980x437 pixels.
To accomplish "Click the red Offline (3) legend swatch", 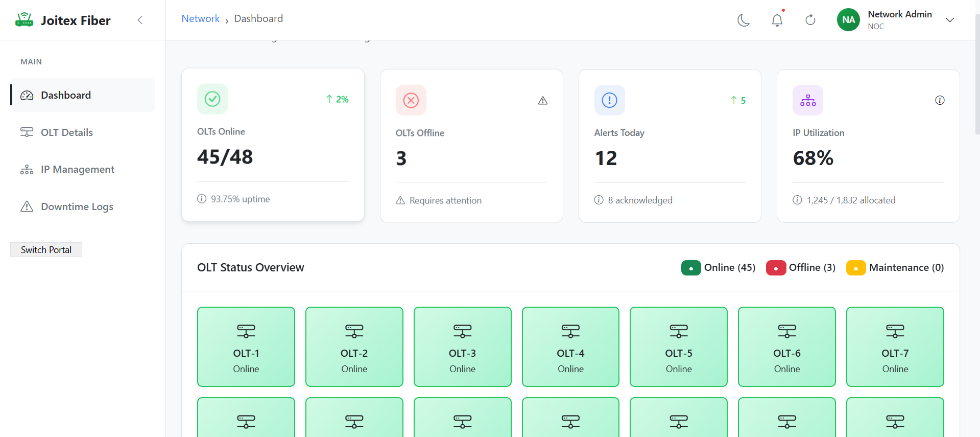I will (x=776, y=268).
